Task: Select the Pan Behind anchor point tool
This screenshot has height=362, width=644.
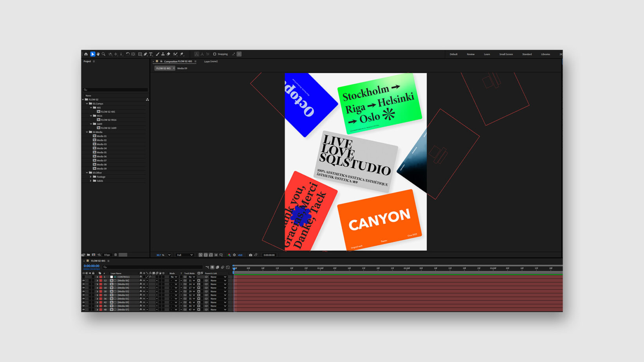Action: tap(133, 54)
